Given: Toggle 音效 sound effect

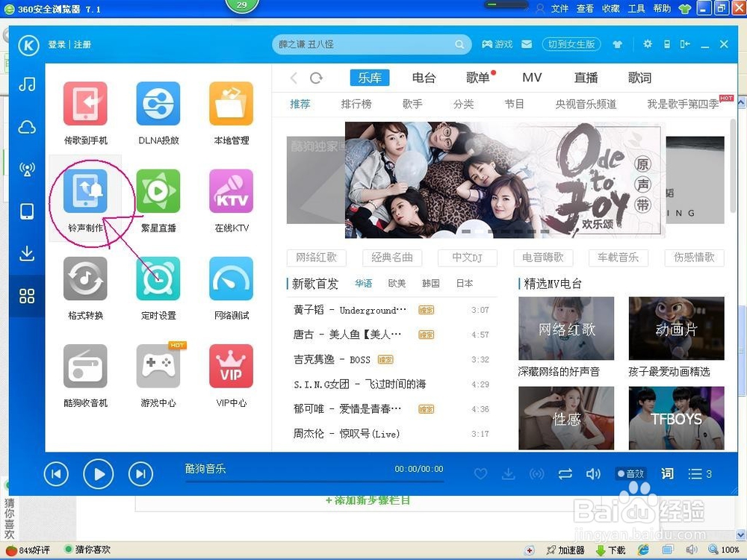Looking at the screenshot, I should pyautogui.click(x=631, y=474).
